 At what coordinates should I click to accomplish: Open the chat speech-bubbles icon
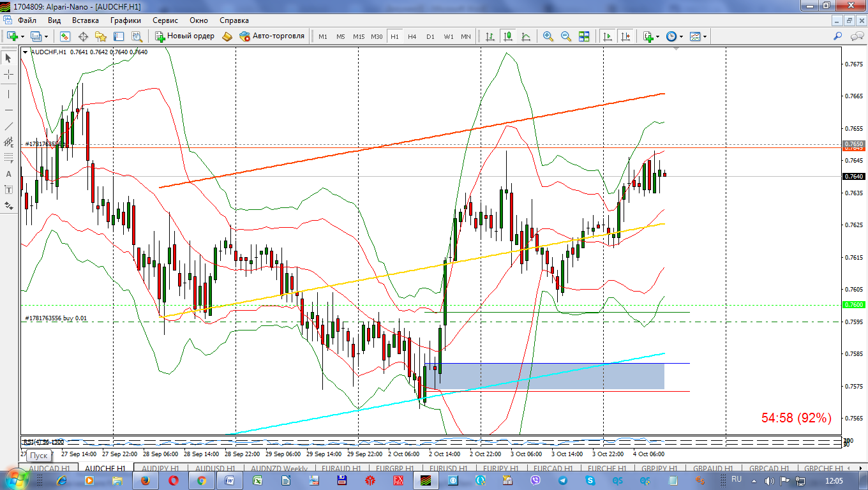point(857,36)
